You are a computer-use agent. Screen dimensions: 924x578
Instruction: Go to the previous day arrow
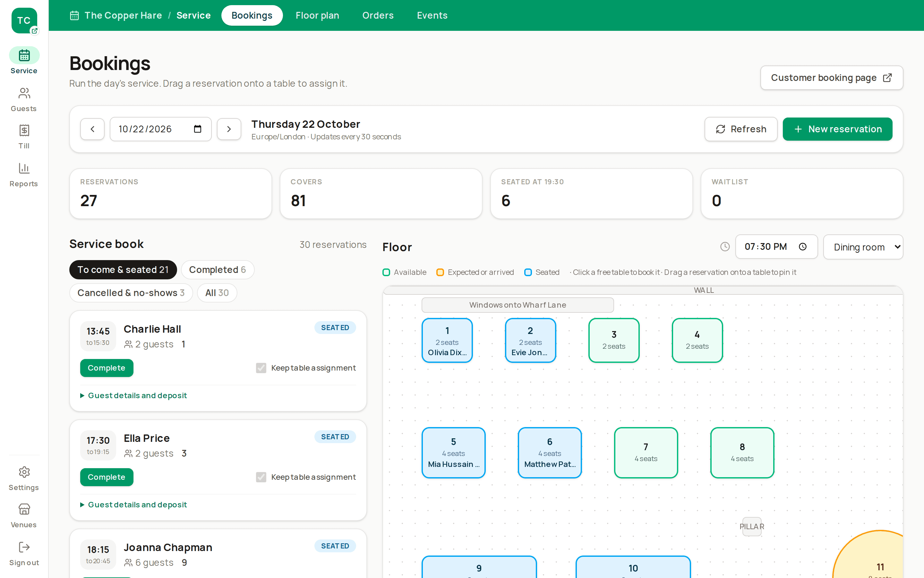click(92, 129)
